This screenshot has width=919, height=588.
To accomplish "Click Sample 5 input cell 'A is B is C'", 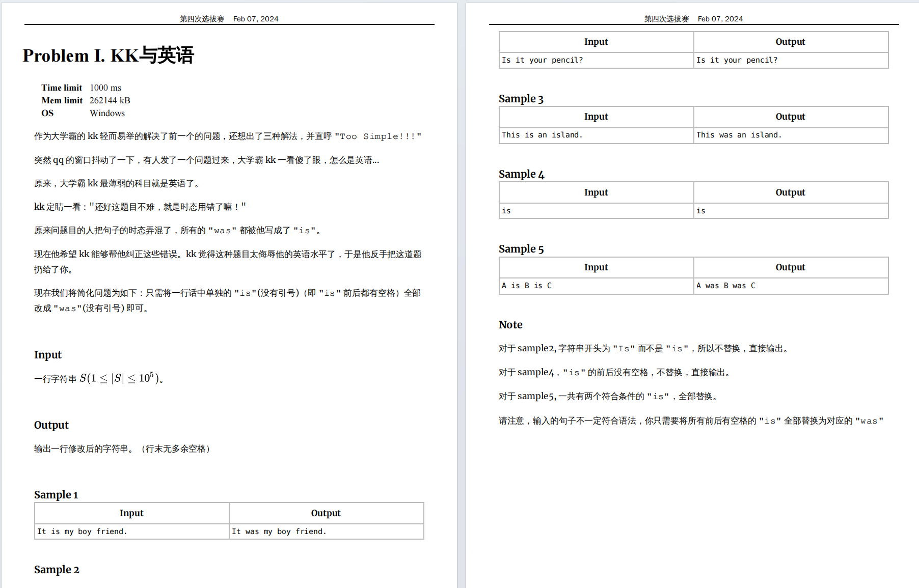I will 597,286.
